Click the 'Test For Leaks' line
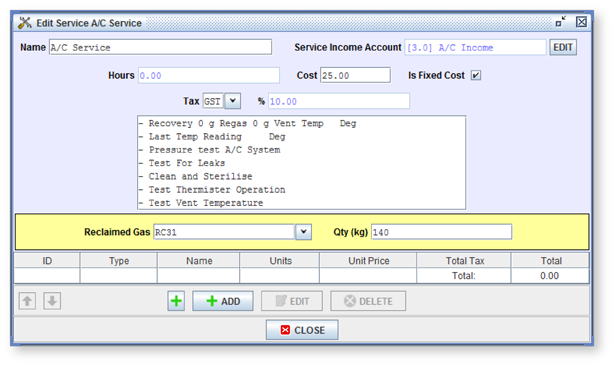Viewport: 614px width, 366px height. click(182, 163)
